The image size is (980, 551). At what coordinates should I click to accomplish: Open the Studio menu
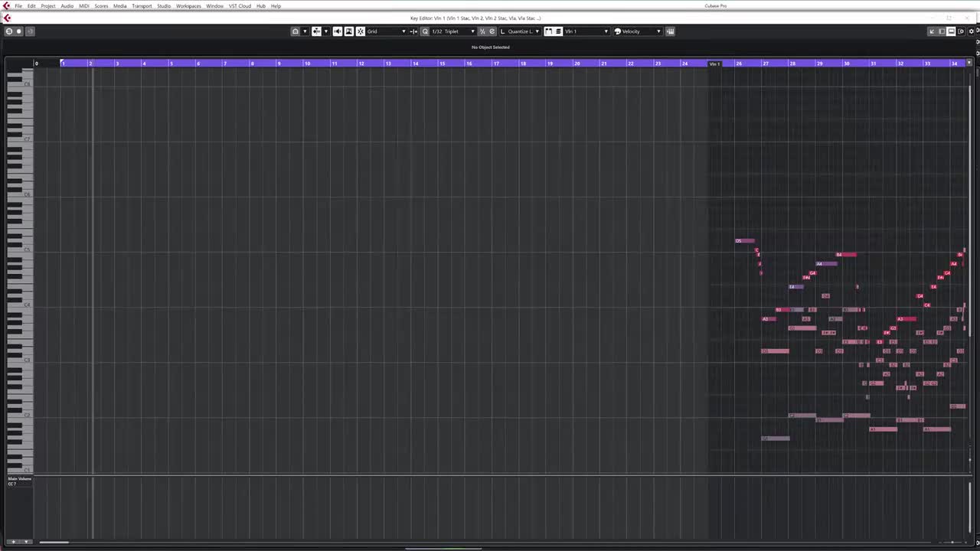click(164, 6)
